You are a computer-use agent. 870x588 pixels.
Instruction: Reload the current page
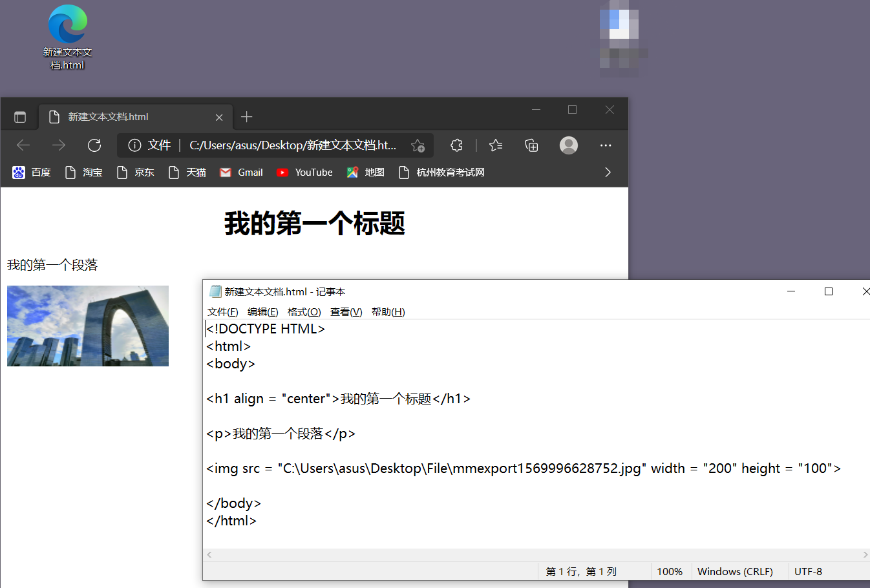click(x=94, y=145)
